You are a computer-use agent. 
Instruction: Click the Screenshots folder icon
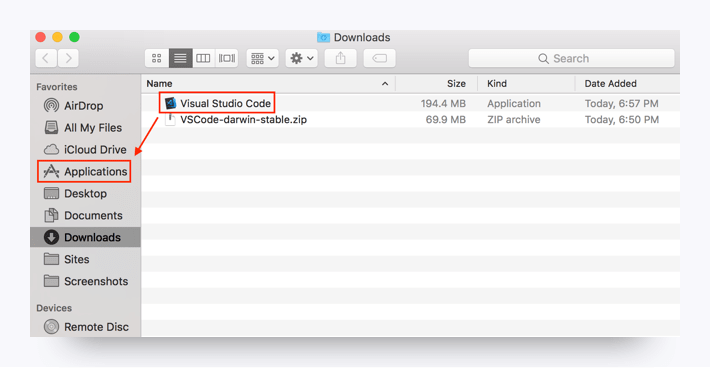(x=51, y=281)
